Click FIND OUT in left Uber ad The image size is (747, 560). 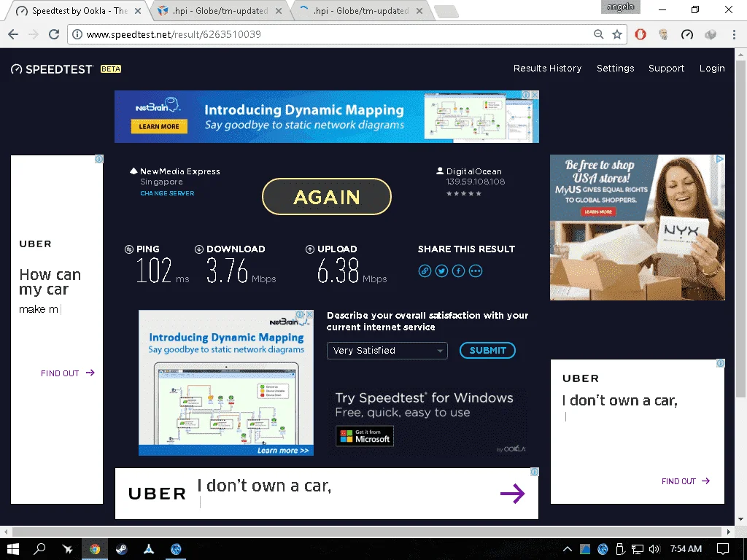[68, 373]
